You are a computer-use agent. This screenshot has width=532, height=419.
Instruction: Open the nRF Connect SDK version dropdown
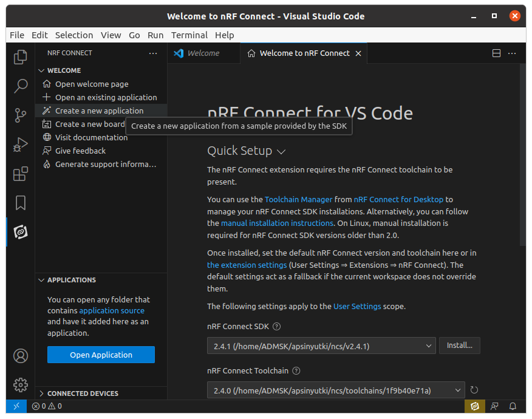pyautogui.click(x=321, y=346)
